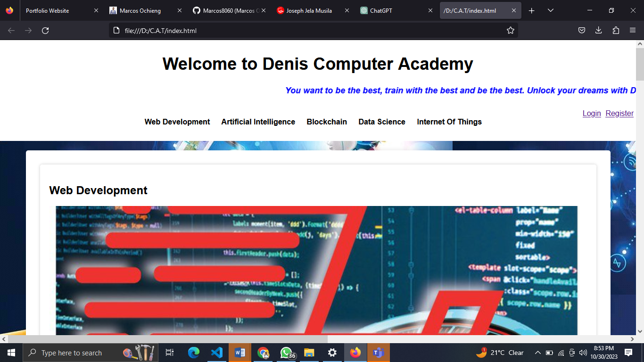Switch to Portfolio Website tab
The height and width of the screenshot is (362, 644).
(61, 10)
